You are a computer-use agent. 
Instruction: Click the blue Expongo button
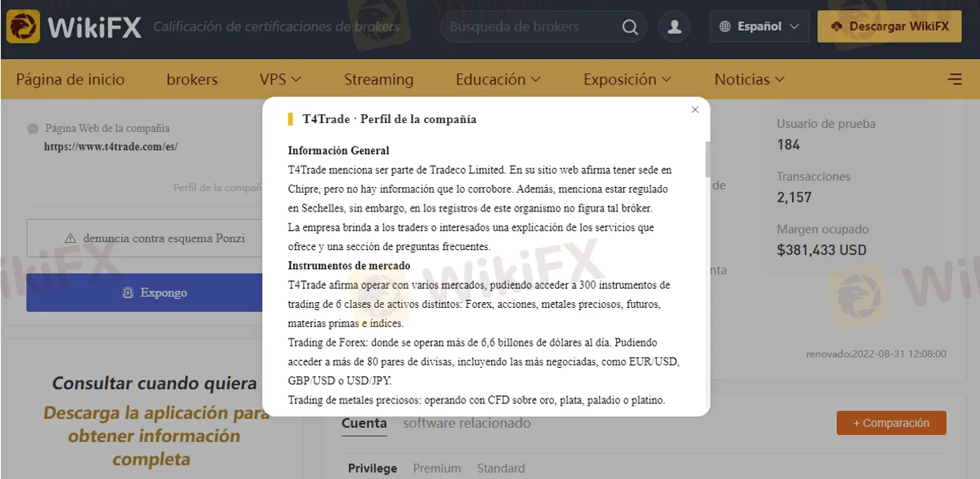tap(145, 293)
